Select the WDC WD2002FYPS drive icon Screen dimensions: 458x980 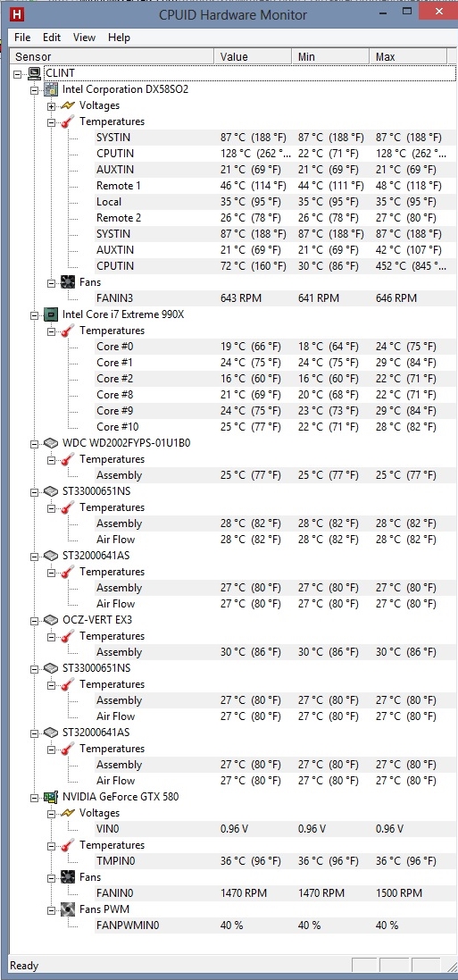point(51,443)
